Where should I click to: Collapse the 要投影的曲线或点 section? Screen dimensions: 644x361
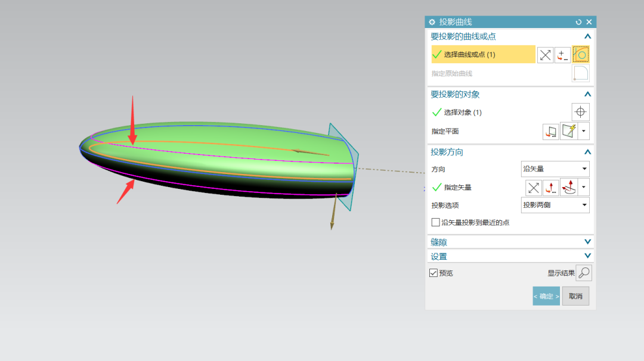pyautogui.click(x=587, y=36)
